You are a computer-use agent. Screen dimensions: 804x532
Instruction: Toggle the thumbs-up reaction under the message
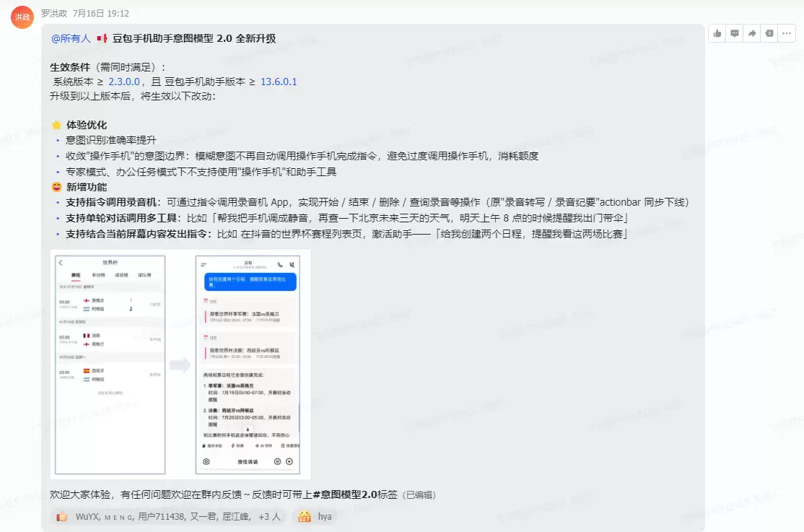point(62,517)
